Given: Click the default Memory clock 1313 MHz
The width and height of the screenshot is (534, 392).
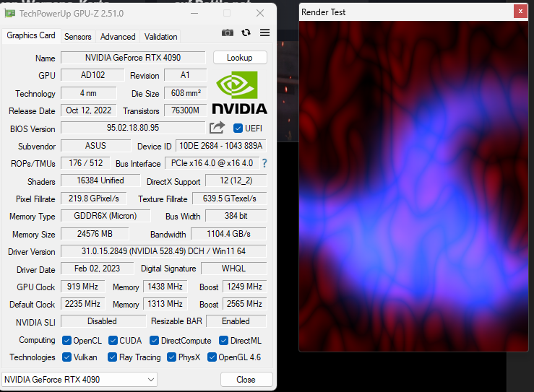Looking at the screenshot, I should click(165, 304).
